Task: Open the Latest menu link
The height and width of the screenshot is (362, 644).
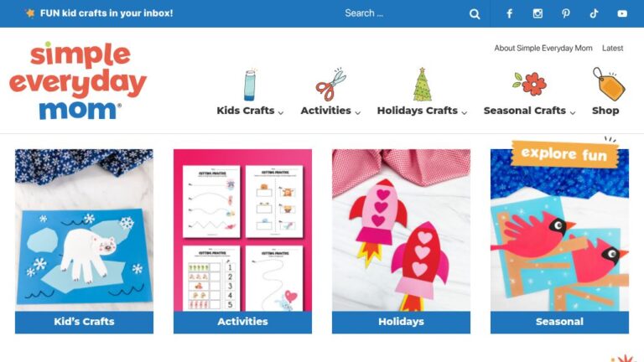Action: [x=612, y=48]
